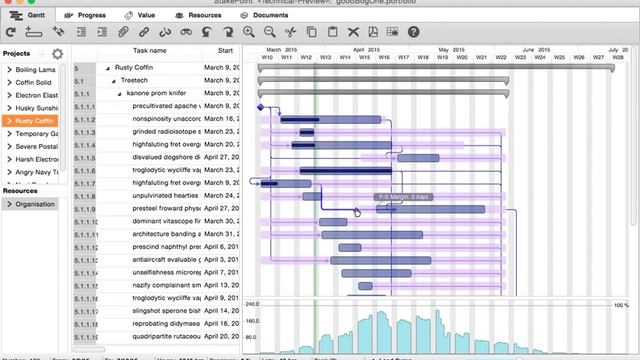Click the clipboard Paste icon
The height and width of the screenshot is (360, 640).
[333, 32]
